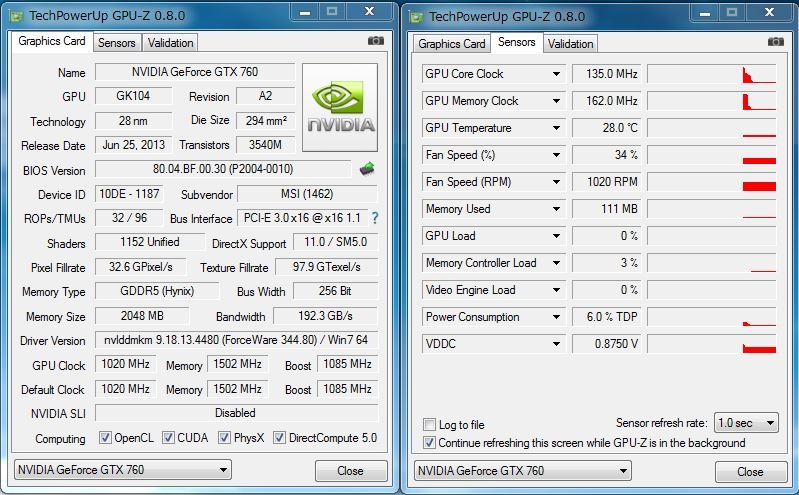Screen dimensions: 799x495
Task: Switch to Validation tab in left window
Action: 170,43
